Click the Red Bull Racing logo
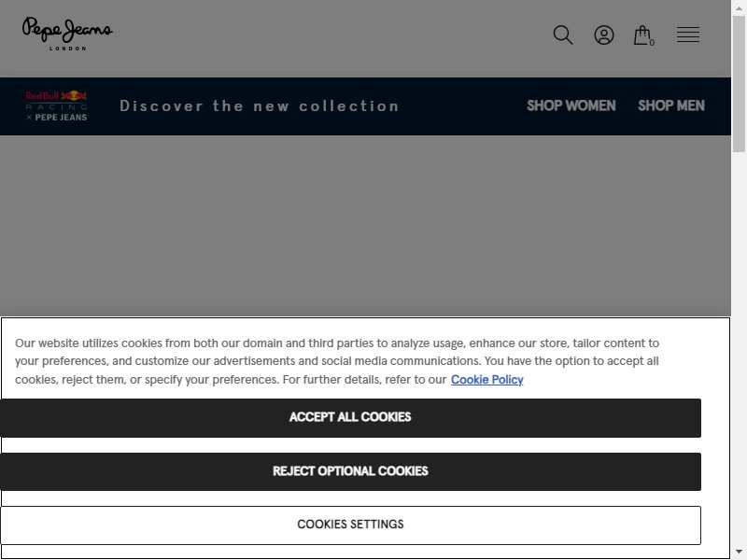747x560 pixels. click(56, 105)
